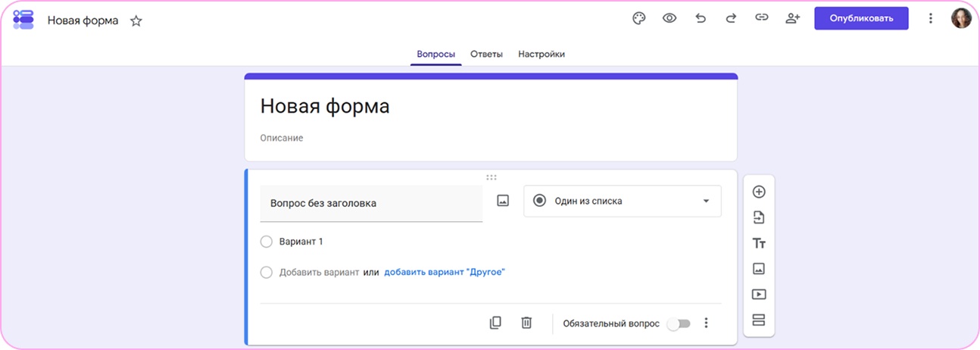Open the Один из списка type dropdown
This screenshot has height=350, width=980.
click(623, 201)
